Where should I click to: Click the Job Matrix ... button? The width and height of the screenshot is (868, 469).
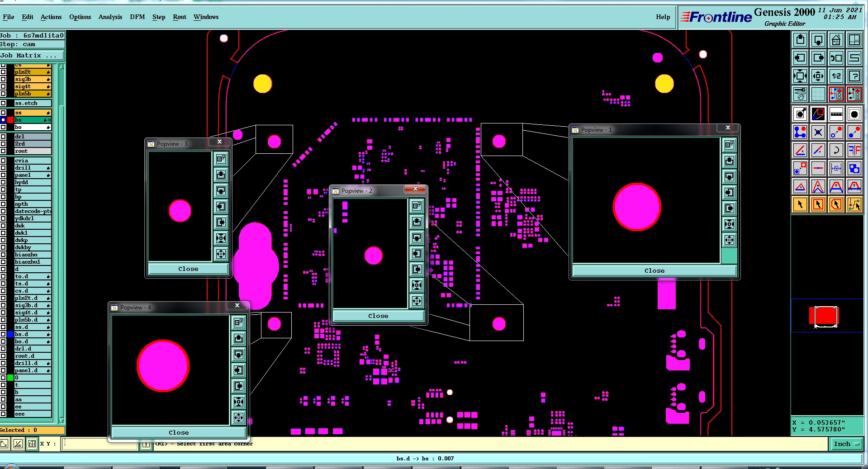click(32, 56)
